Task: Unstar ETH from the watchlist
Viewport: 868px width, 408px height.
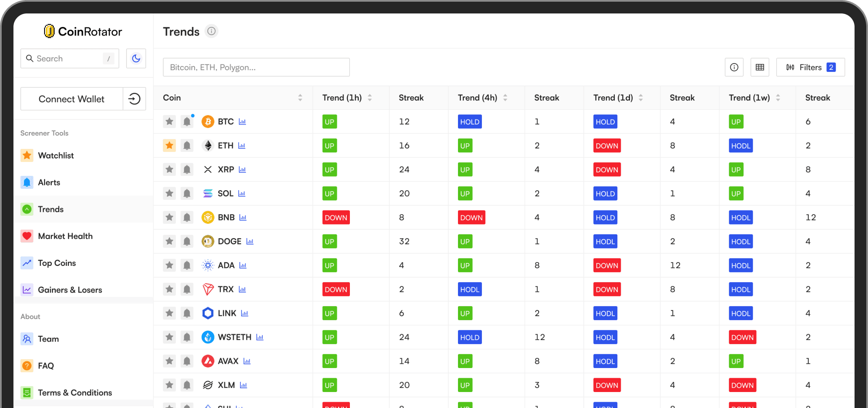Action: click(169, 146)
